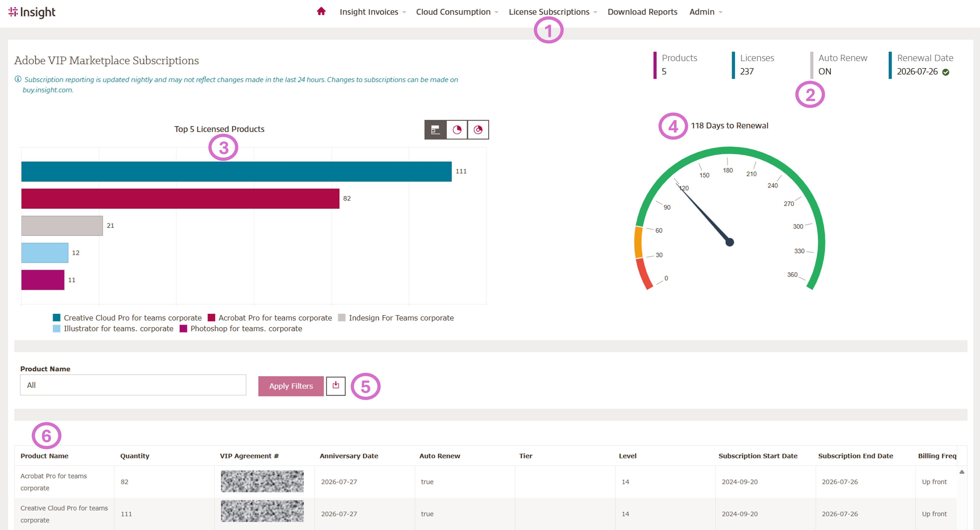Sort by the Level column header
This screenshot has height=530, width=980.
(x=628, y=456)
